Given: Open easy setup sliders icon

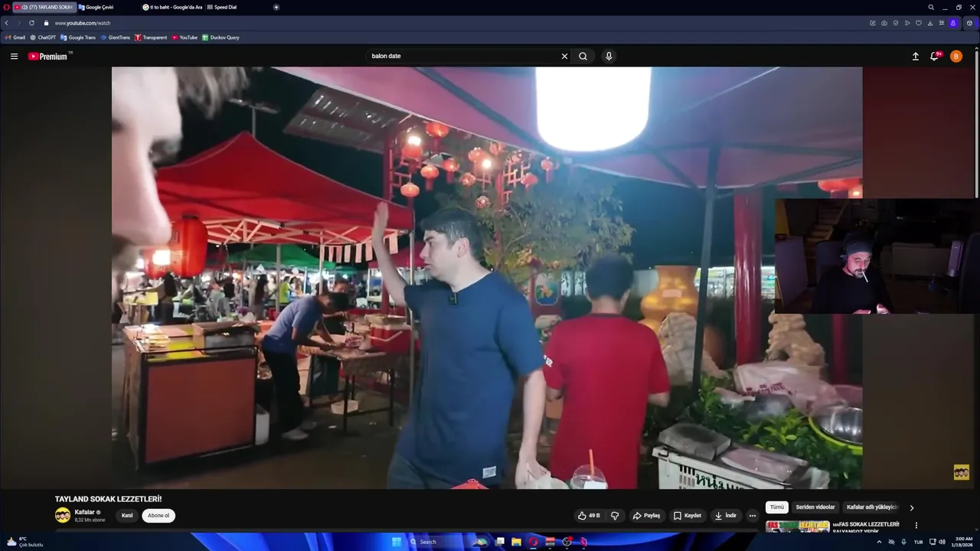Looking at the screenshot, I should coord(942,23).
